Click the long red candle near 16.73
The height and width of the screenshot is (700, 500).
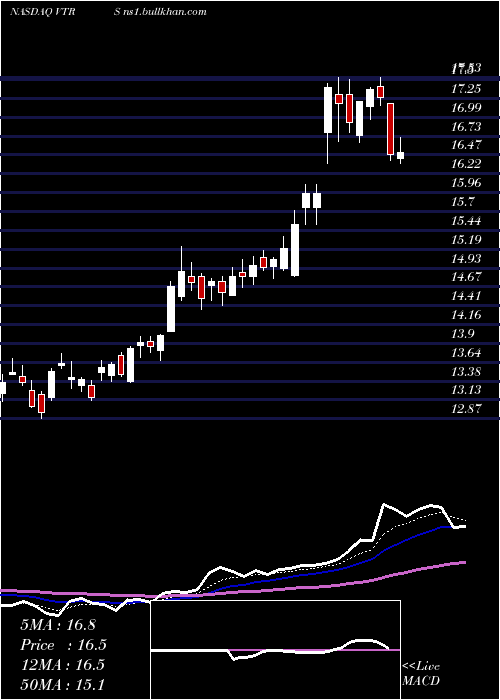(391, 129)
